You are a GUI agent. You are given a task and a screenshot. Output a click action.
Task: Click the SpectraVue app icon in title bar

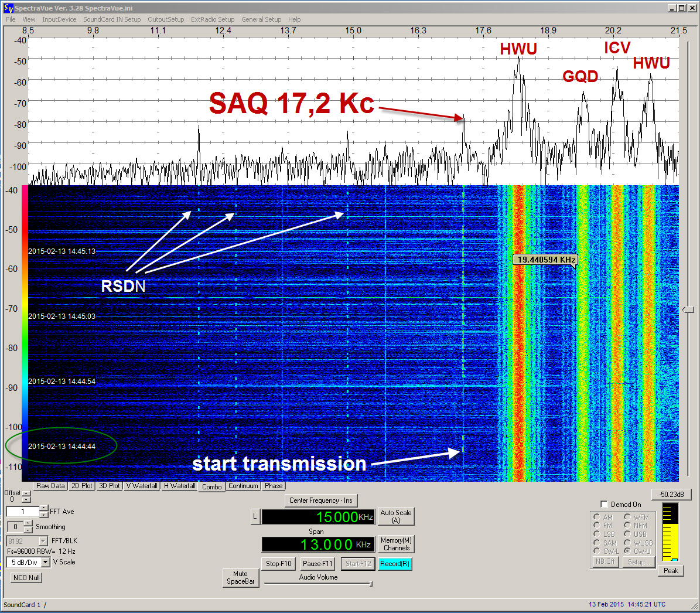click(8, 8)
